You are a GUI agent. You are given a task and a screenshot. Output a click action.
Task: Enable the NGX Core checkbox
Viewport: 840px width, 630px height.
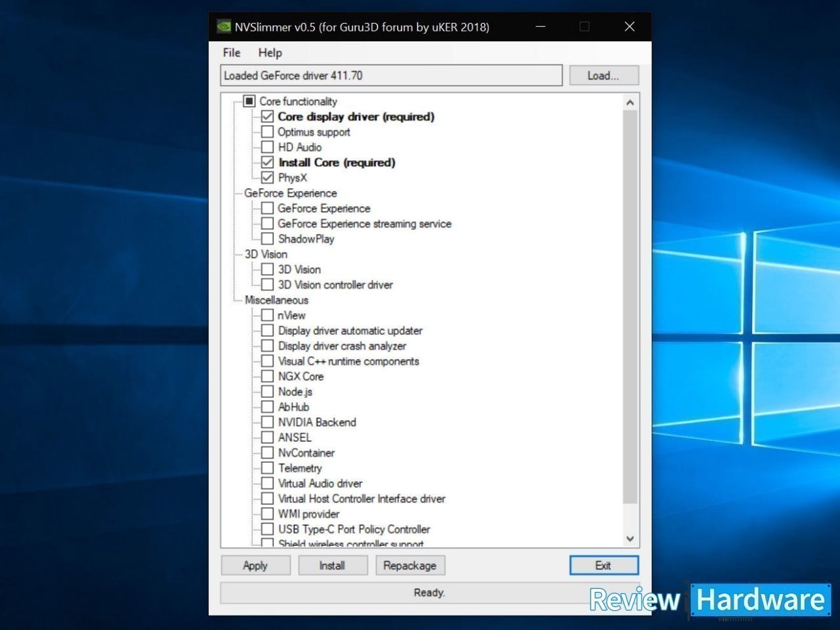267,376
